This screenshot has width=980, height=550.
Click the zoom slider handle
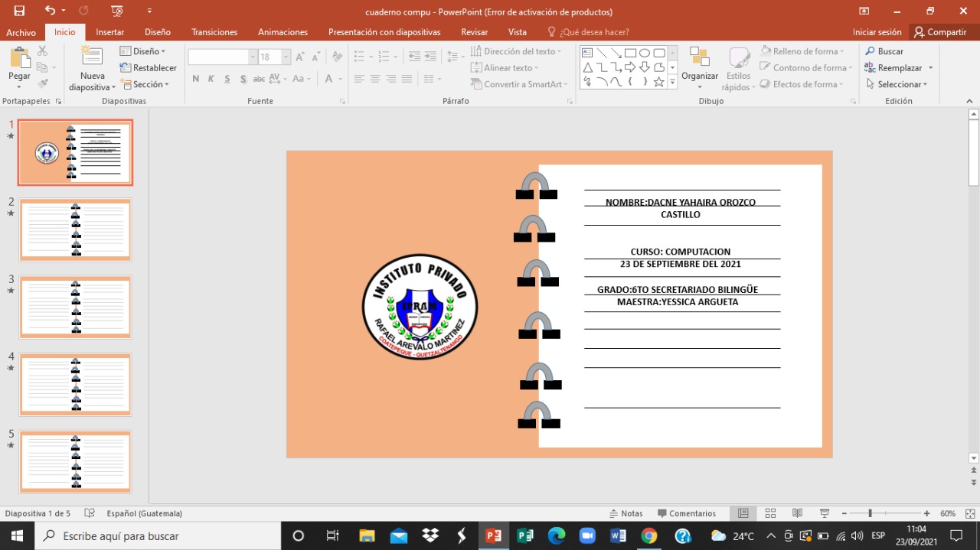point(870,513)
